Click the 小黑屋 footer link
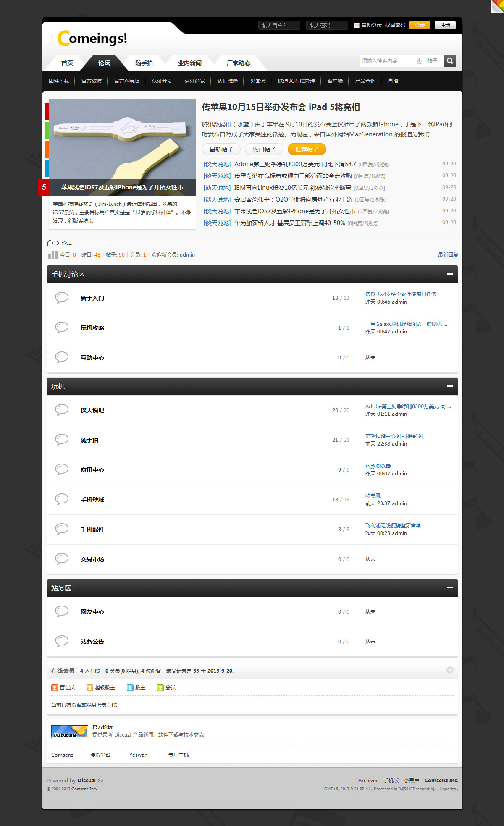The image size is (504, 826). (412, 781)
